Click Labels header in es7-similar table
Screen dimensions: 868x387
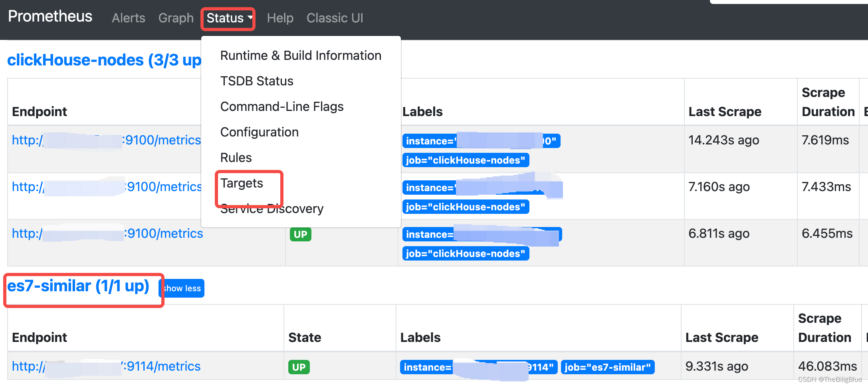tap(420, 338)
